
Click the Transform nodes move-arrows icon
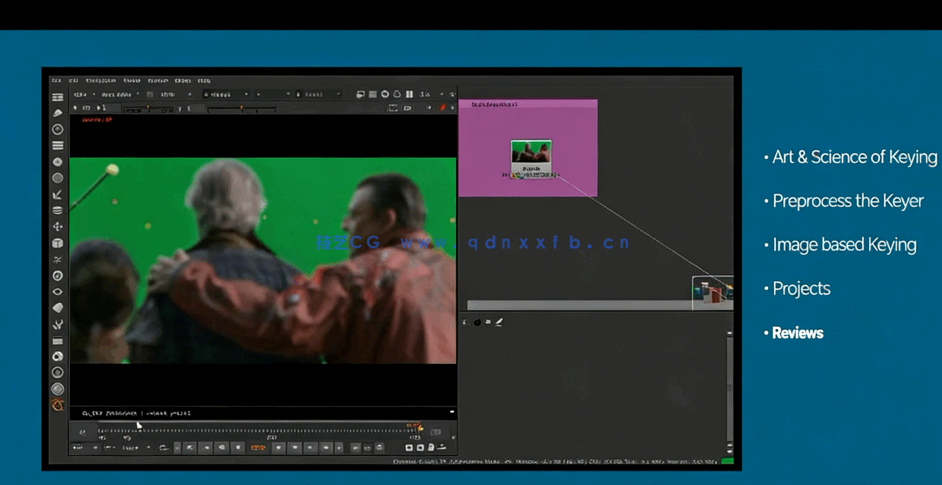point(58,227)
